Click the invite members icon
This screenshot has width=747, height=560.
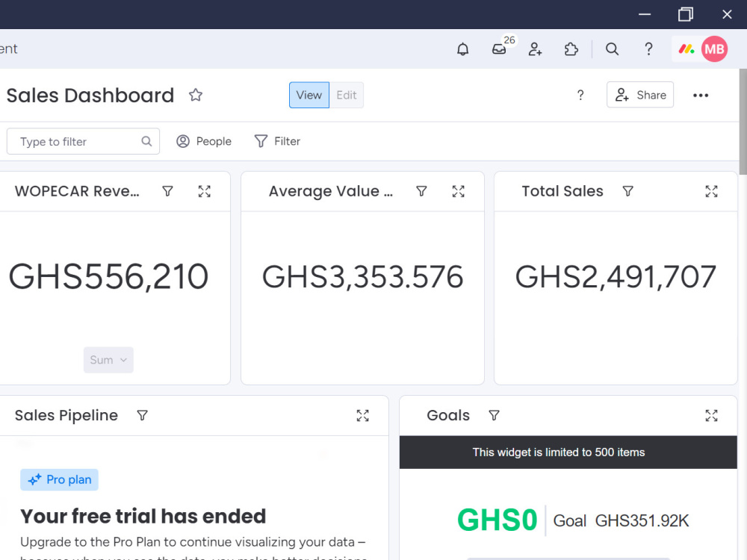click(535, 49)
